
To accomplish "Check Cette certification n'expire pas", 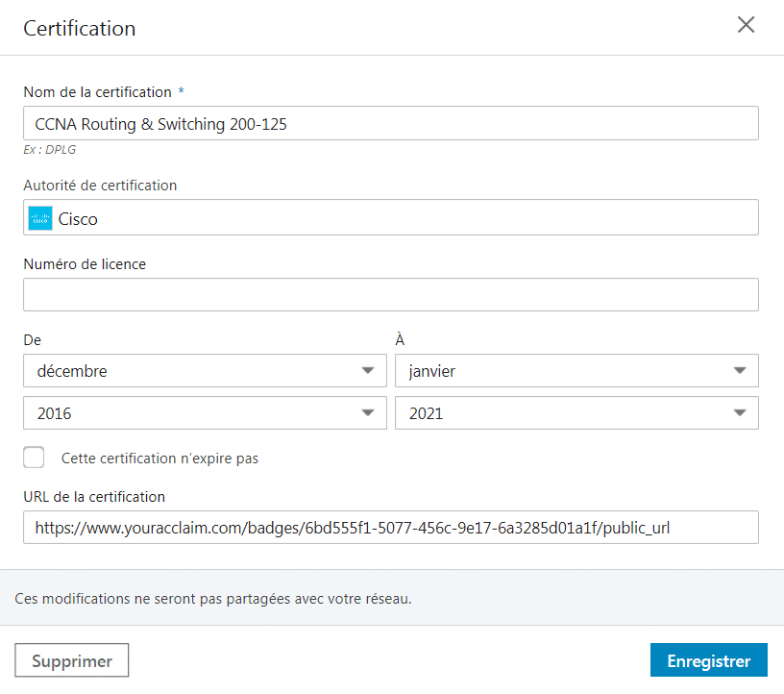I will 34,458.
